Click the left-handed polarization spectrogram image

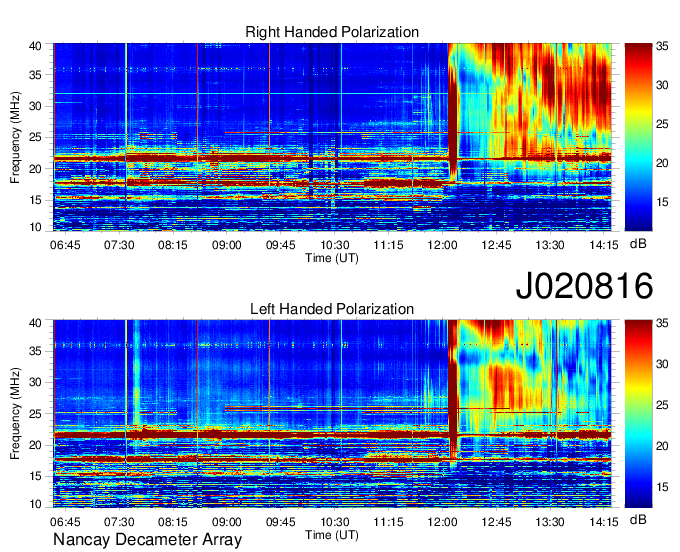[332, 414]
